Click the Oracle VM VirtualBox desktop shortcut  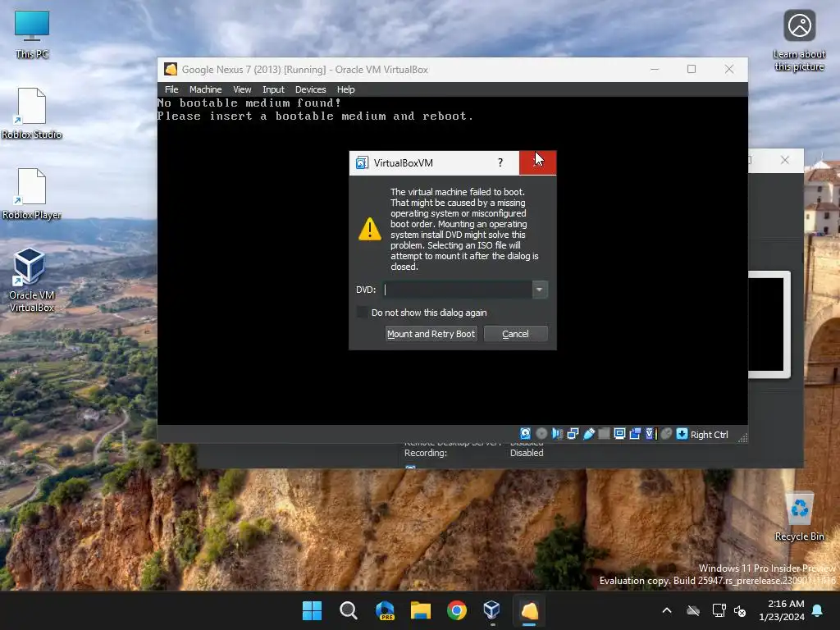pos(32,281)
